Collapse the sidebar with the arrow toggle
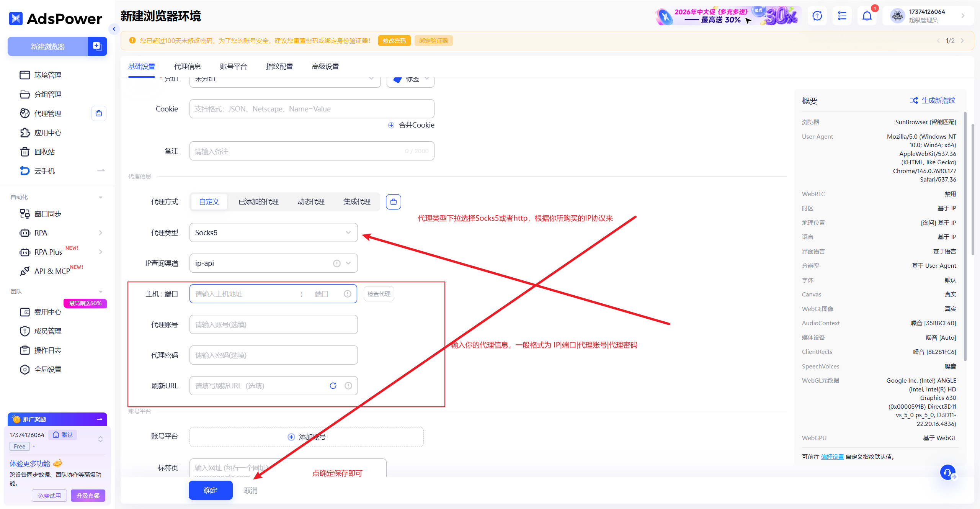The image size is (980, 509). coord(114,29)
